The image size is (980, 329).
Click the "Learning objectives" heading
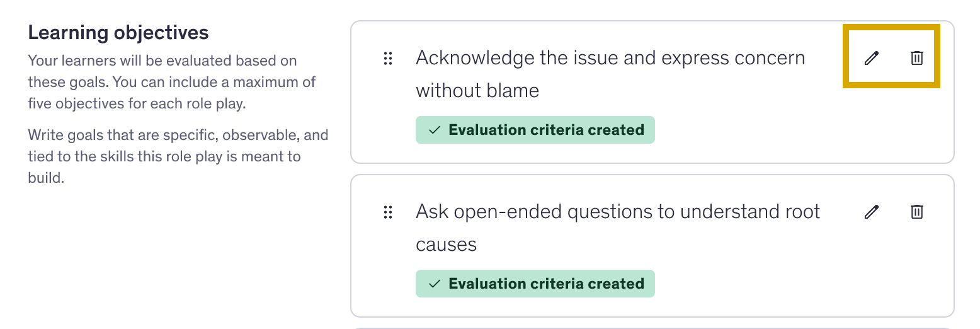coord(118,33)
